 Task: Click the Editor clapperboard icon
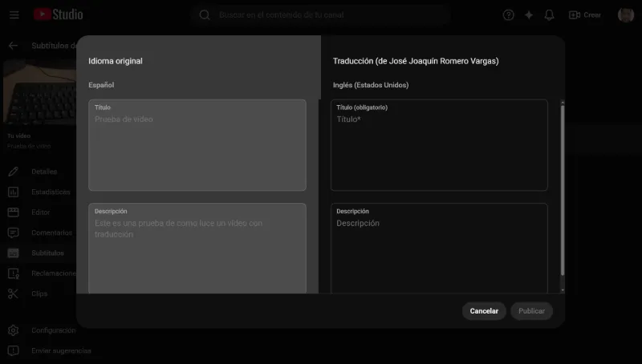(13, 212)
